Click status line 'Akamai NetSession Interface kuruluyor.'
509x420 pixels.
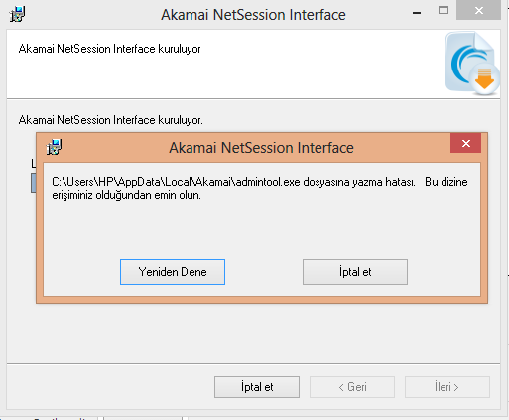[111, 120]
